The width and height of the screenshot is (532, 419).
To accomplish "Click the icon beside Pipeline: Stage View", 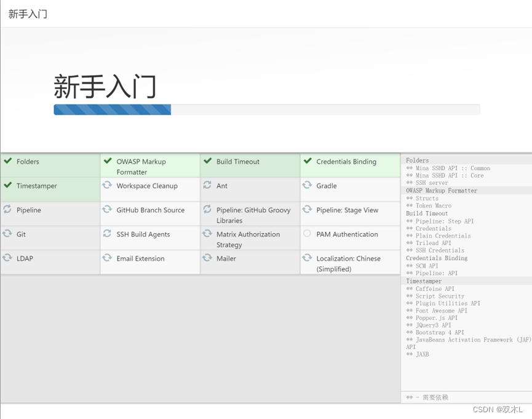I will [307, 209].
